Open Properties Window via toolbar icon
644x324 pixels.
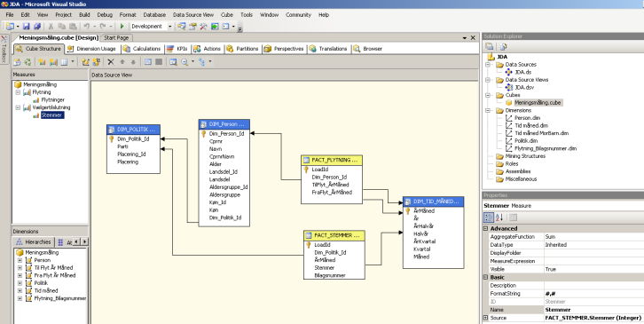[x=192, y=27]
